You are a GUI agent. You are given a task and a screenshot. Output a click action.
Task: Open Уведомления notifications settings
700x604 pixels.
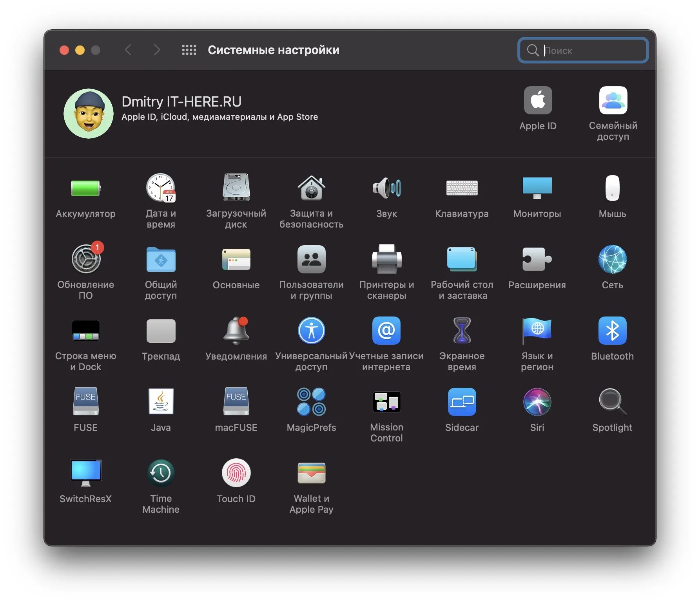tap(236, 331)
